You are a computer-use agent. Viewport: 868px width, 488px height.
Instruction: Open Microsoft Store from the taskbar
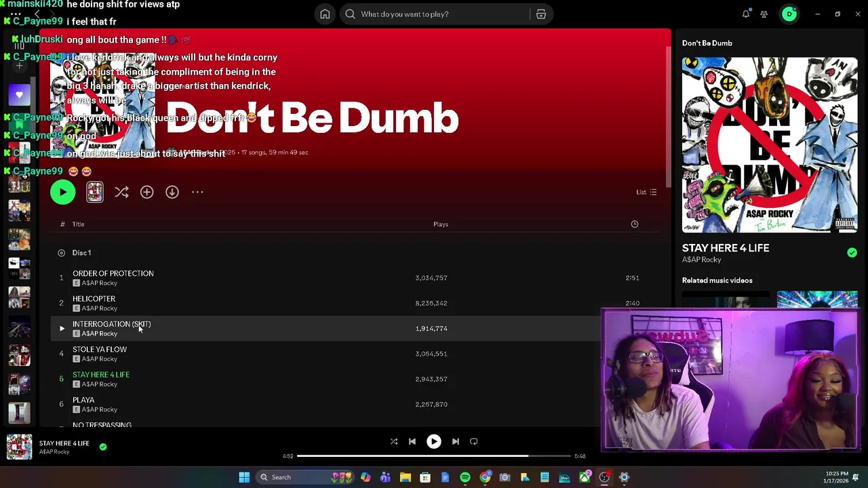pyautogui.click(x=425, y=477)
